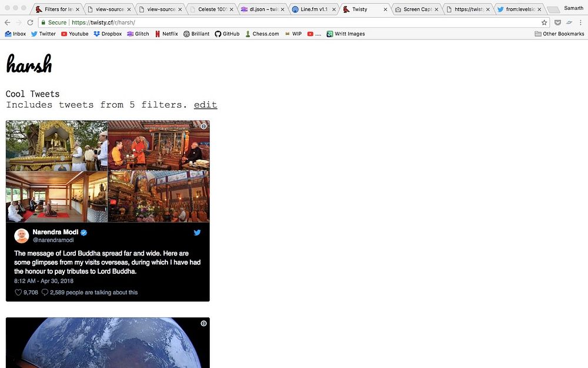Click the browser forward arrow
The width and height of the screenshot is (588, 368).
coord(19,22)
